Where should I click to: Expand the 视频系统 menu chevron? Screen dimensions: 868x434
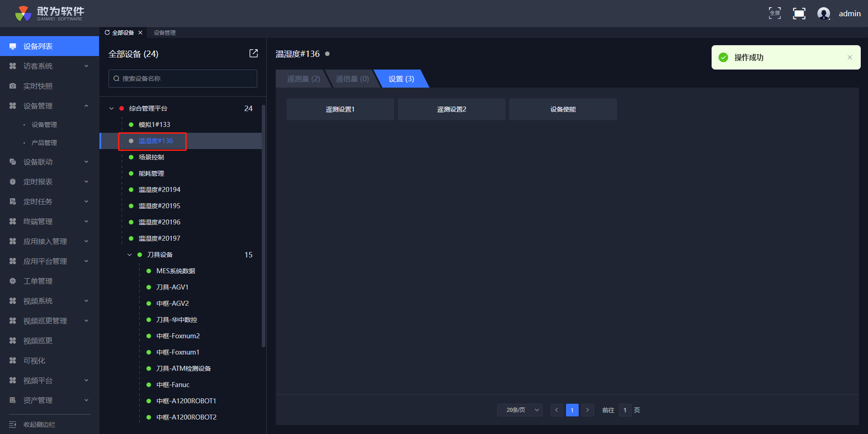point(86,301)
